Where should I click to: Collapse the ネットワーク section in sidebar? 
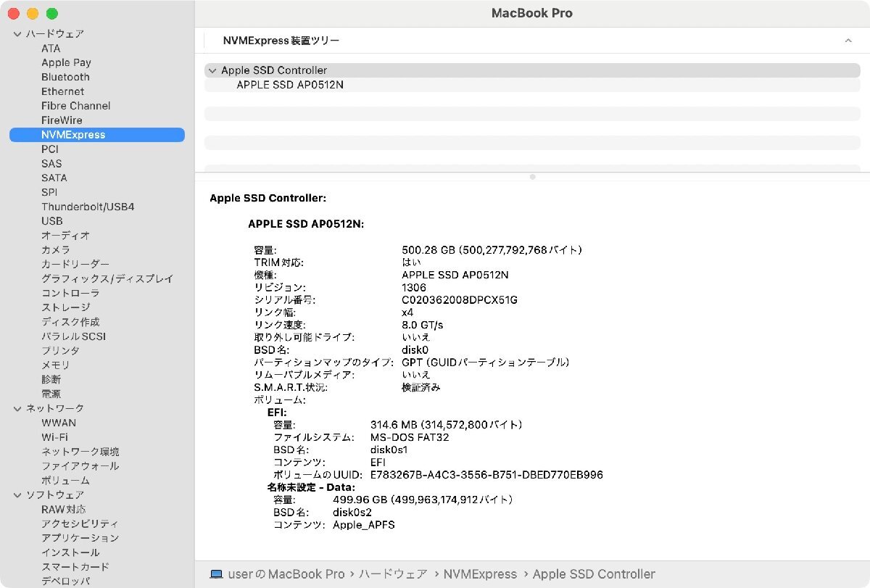[17, 408]
